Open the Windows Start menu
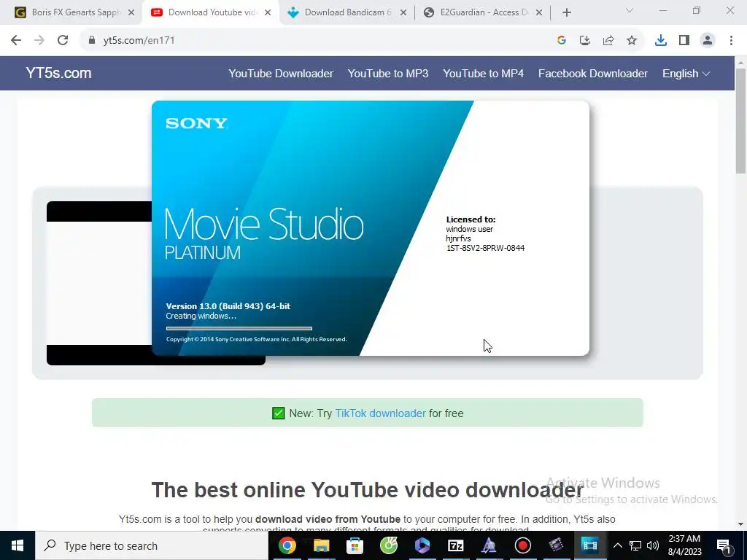Image resolution: width=747 pixels, height=560 pixels. [x=18, y=545]
